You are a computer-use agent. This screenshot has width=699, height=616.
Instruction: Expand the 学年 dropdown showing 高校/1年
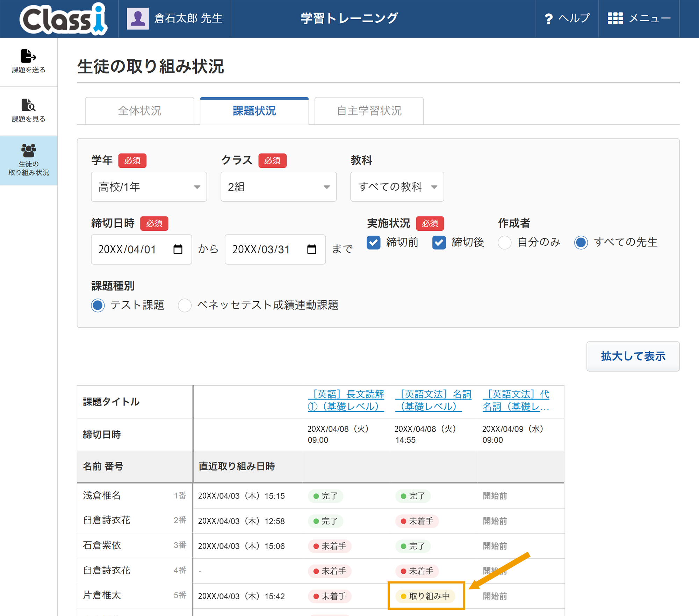tap(149, 187)
